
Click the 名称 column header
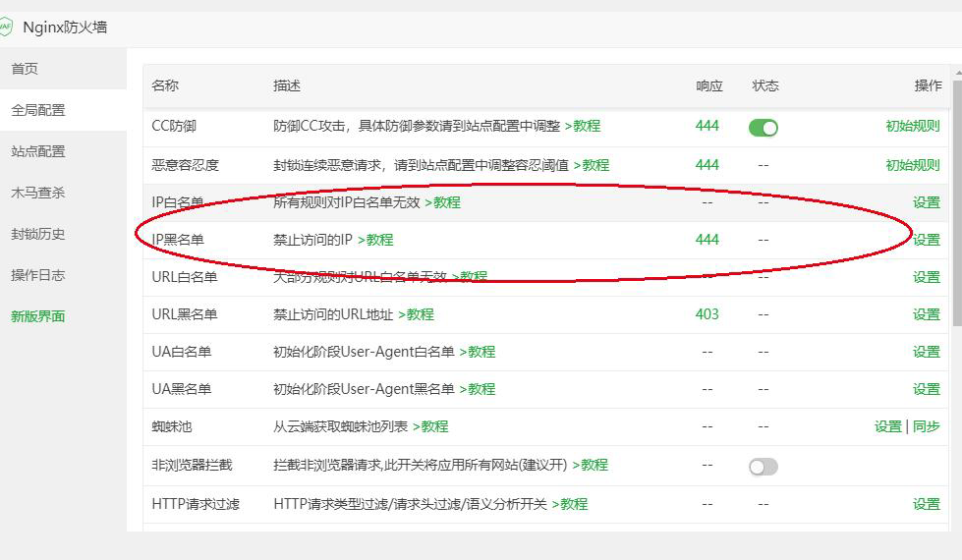coord(165,85)
